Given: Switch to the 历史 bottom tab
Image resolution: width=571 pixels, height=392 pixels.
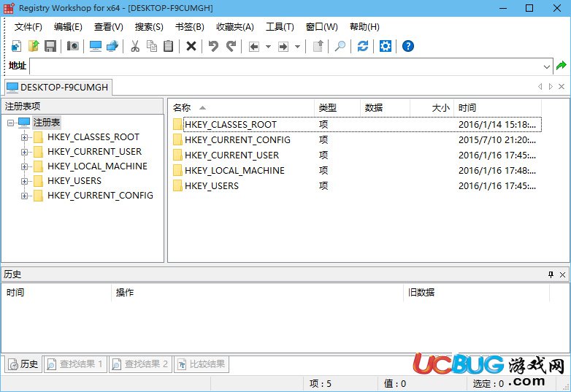Looking at the screenshot, I should coord(23,364).
